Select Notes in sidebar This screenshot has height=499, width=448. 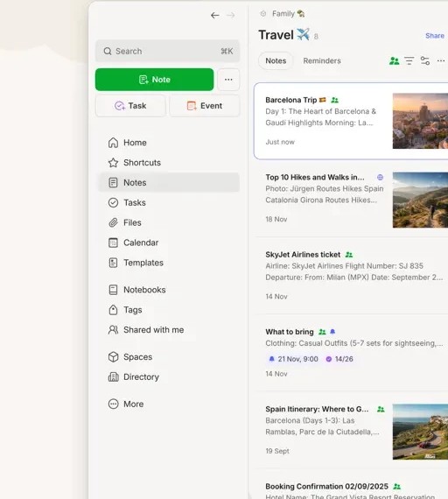pos(169,182)
